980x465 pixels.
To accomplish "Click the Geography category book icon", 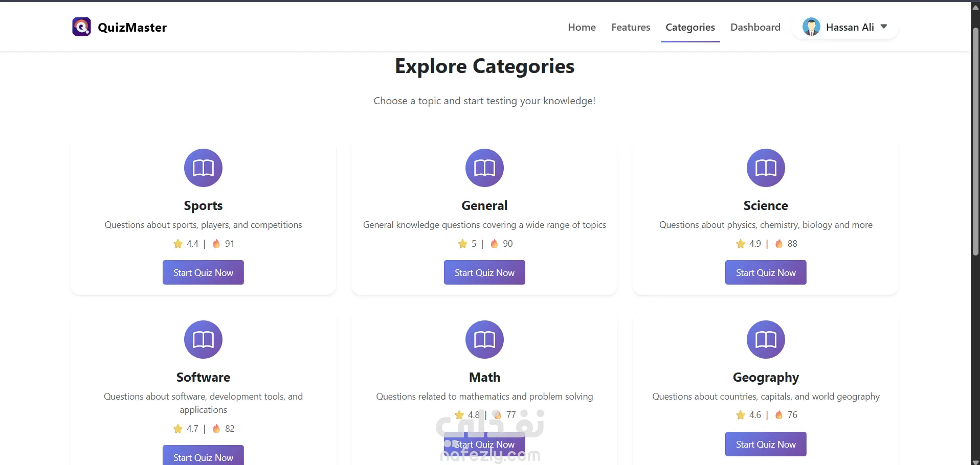I will point(766,339).
